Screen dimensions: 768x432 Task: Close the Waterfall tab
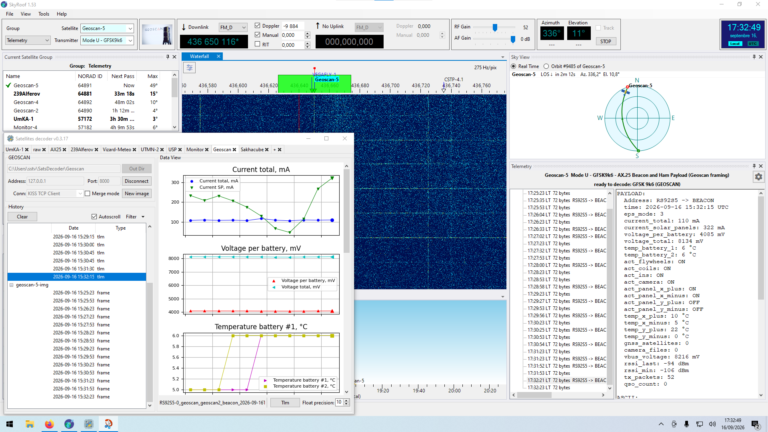tap(218, 56)
